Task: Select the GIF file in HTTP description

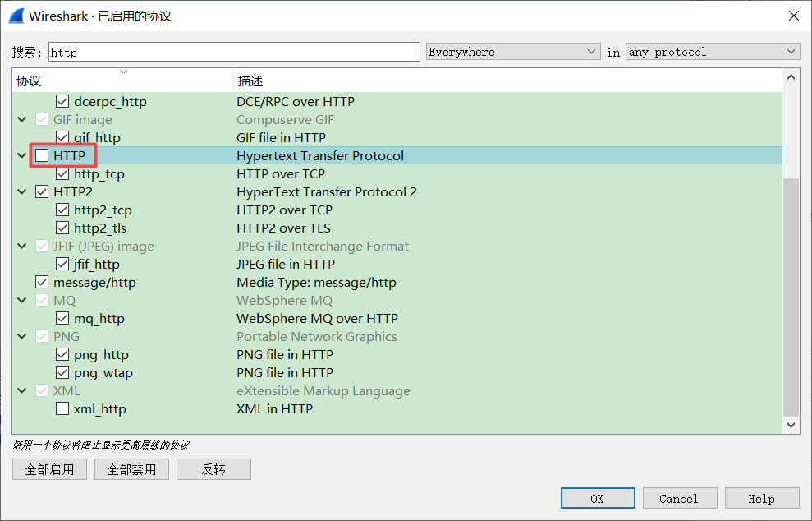Action: [x=281, y=137]
